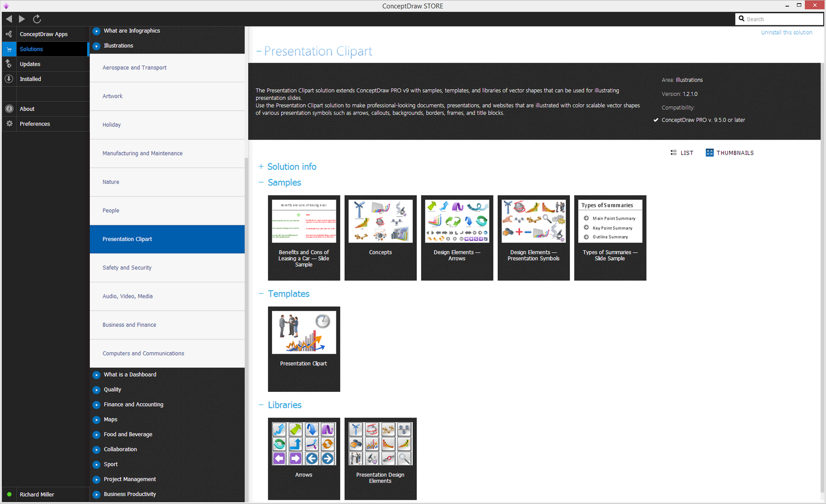Viewport: 826px width, 504px height.
Task: Open Types of Summaries slide sample
Action: tap(610, 238)
